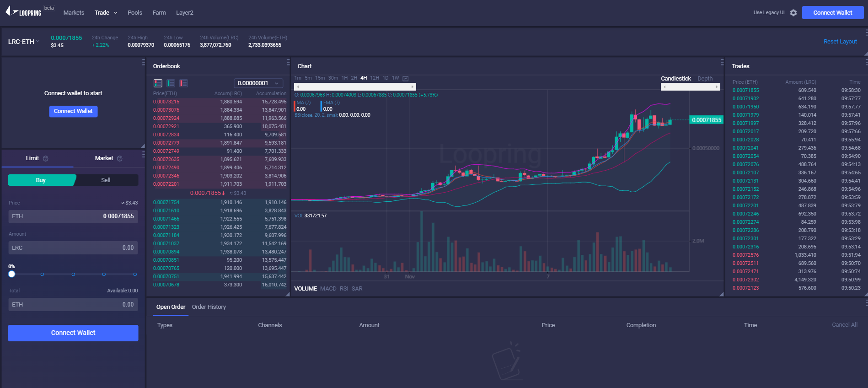Click the LRC Amount input field
Image resolution: width=868 pixels, height=388 pixels.
(73, 248)
